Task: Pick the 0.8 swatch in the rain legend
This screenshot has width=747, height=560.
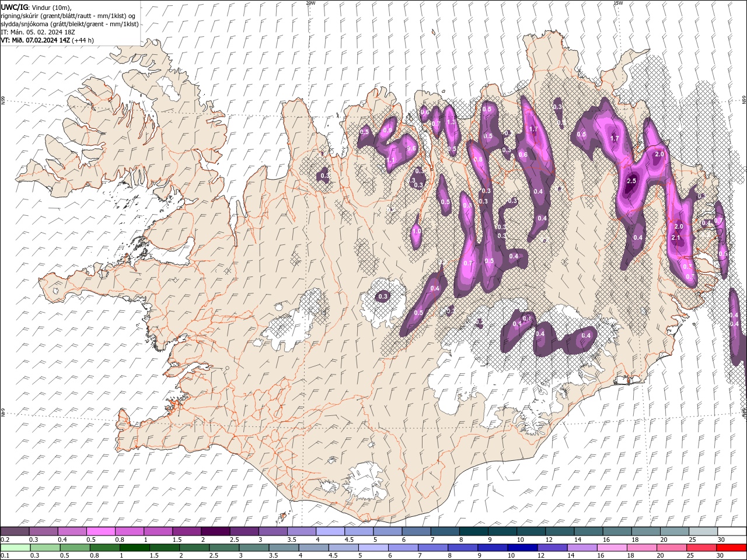Action: 104,548
